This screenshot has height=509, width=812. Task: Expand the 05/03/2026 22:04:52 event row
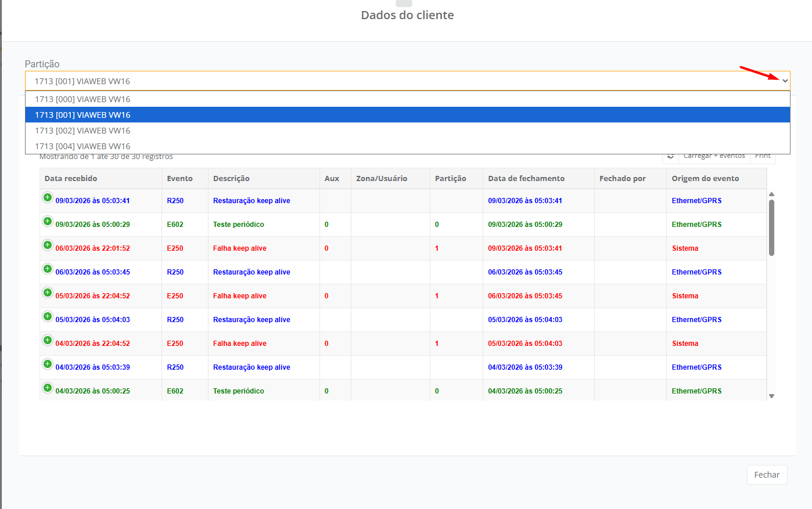[48, 293]
